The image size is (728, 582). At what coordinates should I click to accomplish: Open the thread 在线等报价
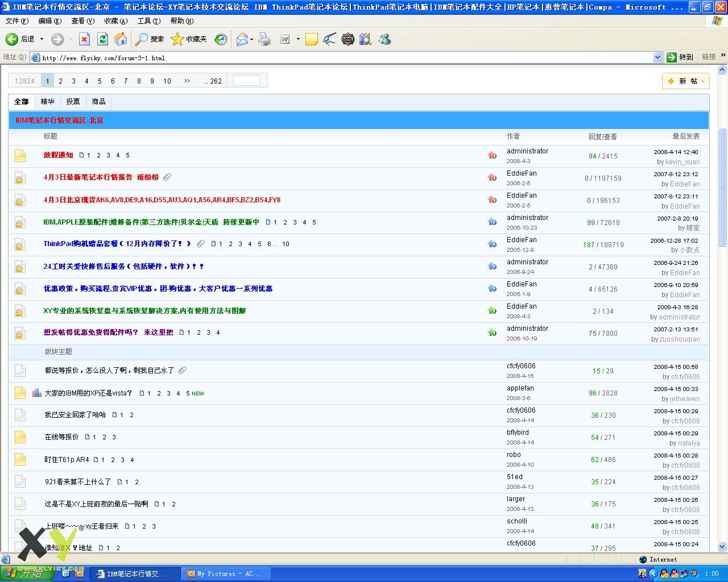(61, 437)
